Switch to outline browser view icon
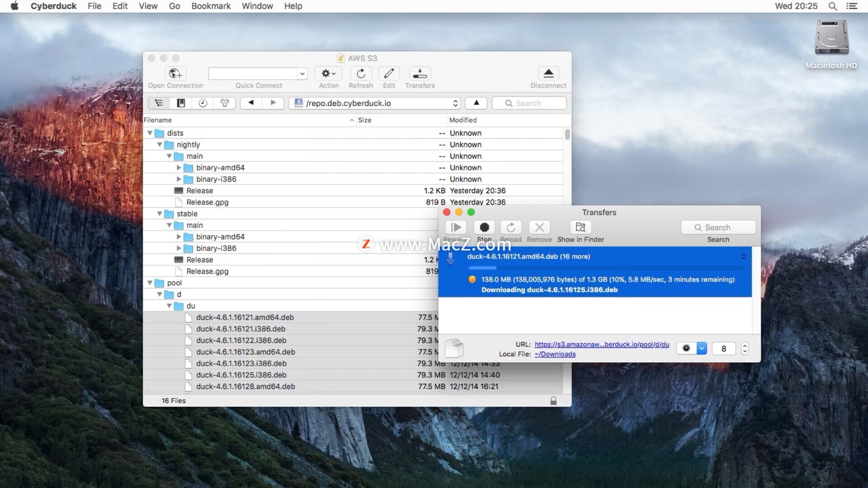The image size is (868, 488). click(159, 103)
